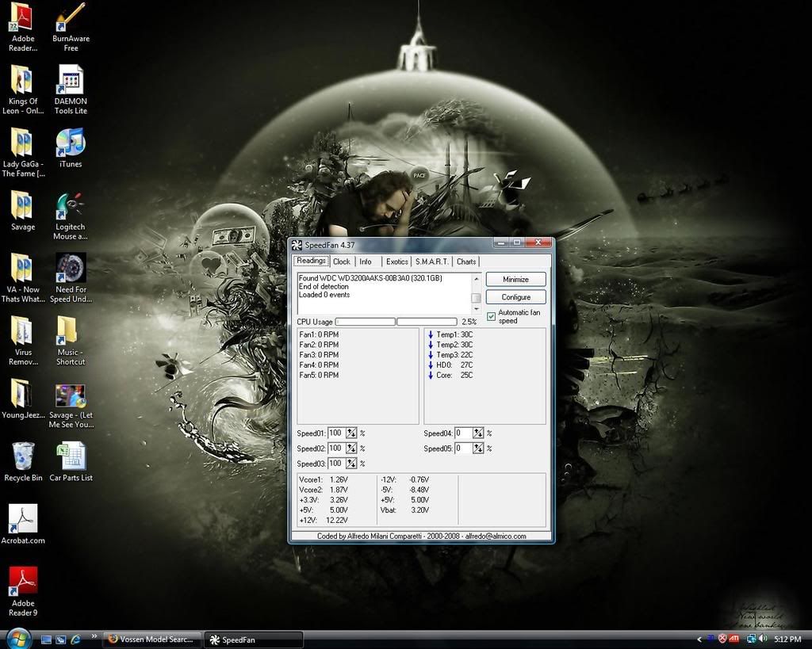Click SpeedFan taskbar button
Screen dimensions: 812x649
pos(254,639)
